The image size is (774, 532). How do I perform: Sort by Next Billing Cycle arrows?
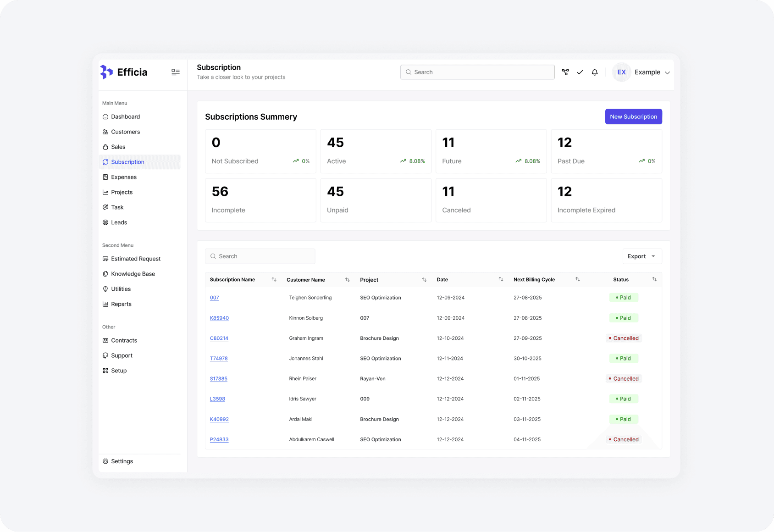(x=578, y=279)
